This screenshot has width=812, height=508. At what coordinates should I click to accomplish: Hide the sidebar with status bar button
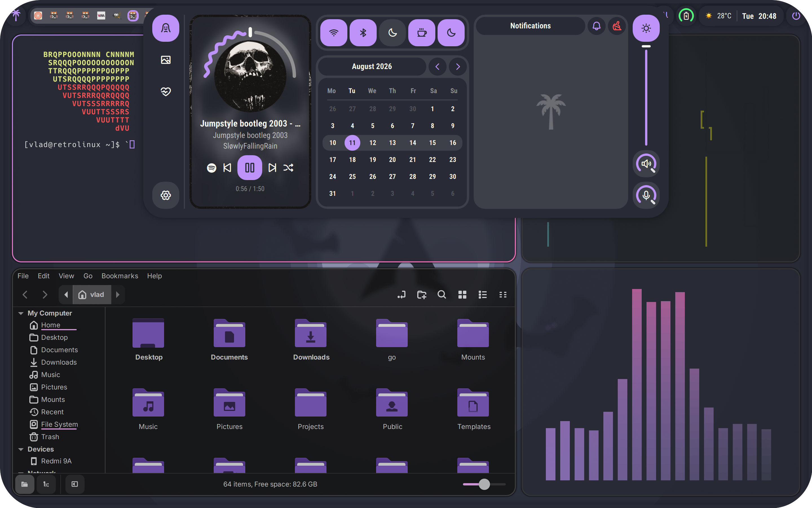(x=74, y=484)
